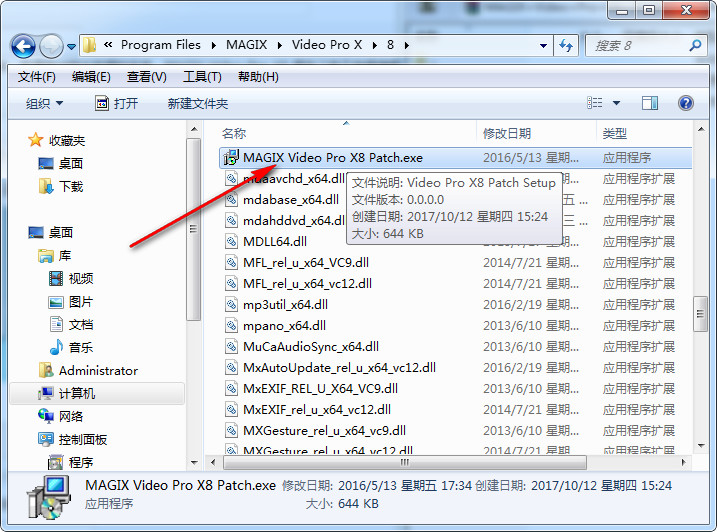This screenshot has height=532, width=717.
Task: Select MxEXIF_rel_u_x64_vc12.dll file
Action: coord(317,409)
